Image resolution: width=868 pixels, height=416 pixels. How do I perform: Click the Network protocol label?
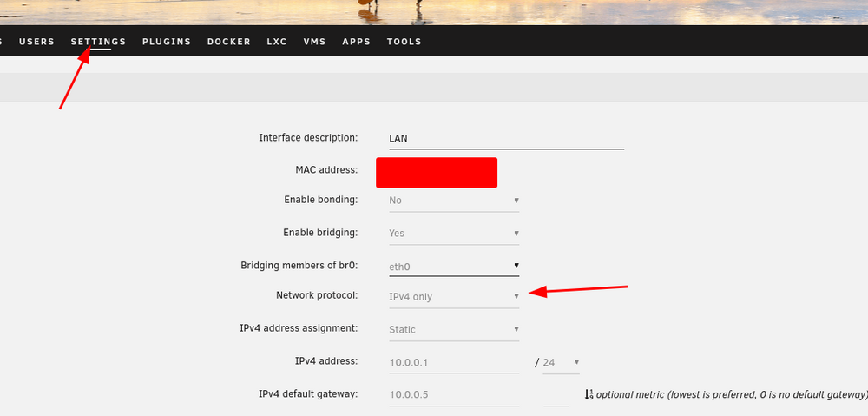(x=317, y=295)
